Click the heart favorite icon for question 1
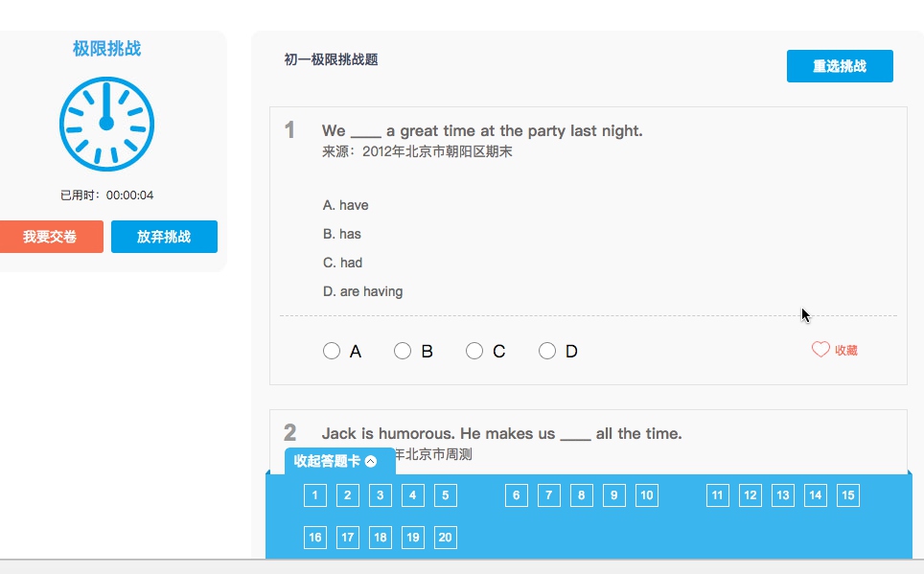Viewport: 924px width, 574px height. 820,350
